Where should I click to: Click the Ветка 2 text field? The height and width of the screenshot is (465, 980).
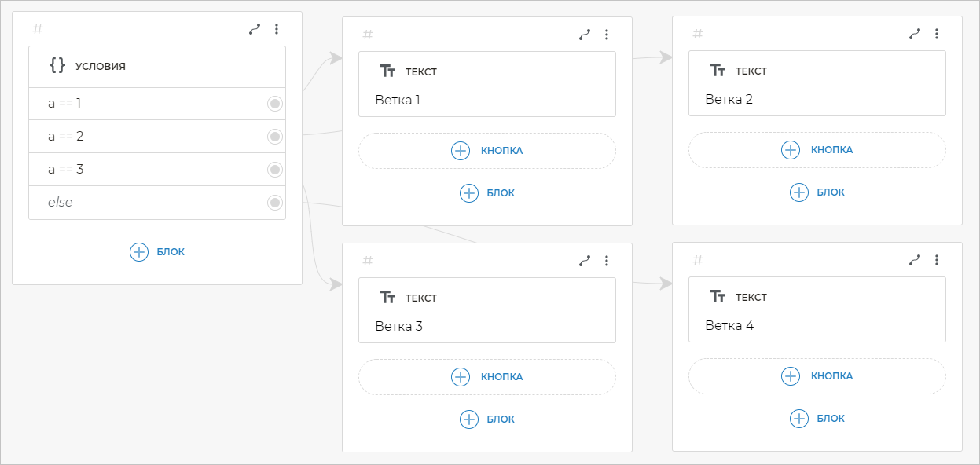(x=817, y=100)
